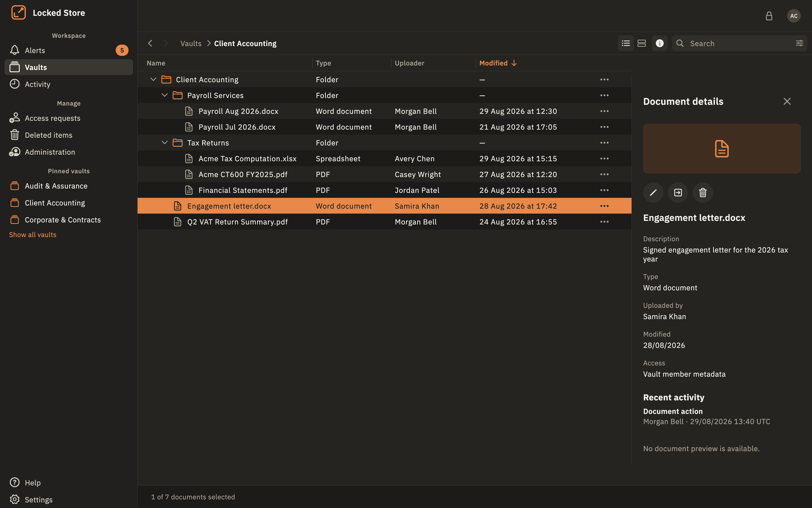Click in the Search field
The width and height of the screenshot is (812, 508).
(739, 43)
